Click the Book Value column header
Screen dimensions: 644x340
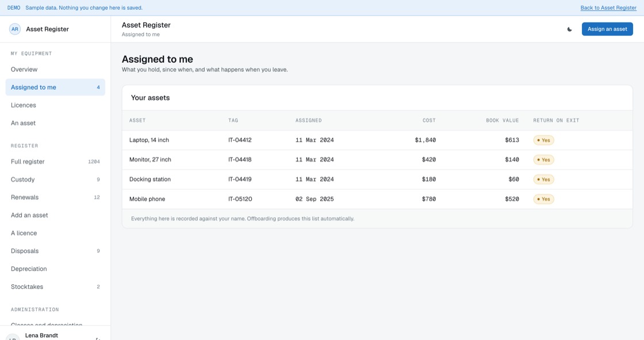tap(503, 120)
